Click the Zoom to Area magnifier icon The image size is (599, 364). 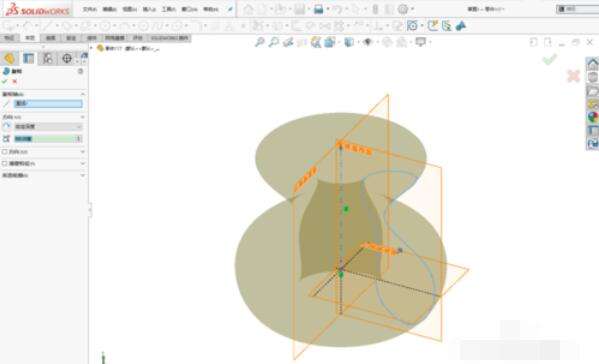[274, 42]
